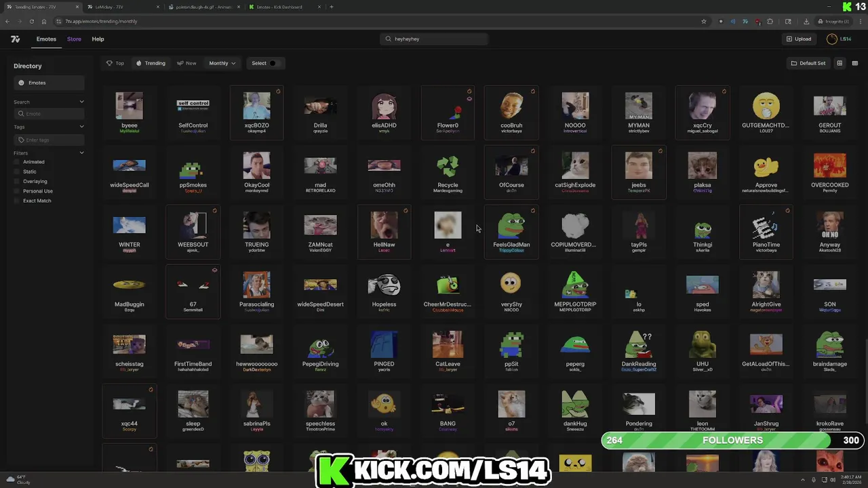The image size is (868, 488).
Task: Open the FeelsGladMan emote
Action: point(511,232)
